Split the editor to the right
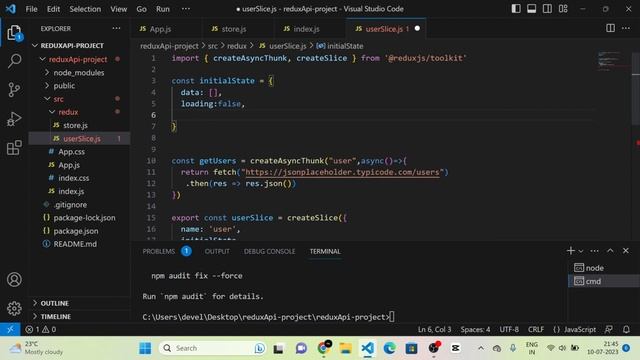This screenshot has height=360, width=640. (610, 28)
